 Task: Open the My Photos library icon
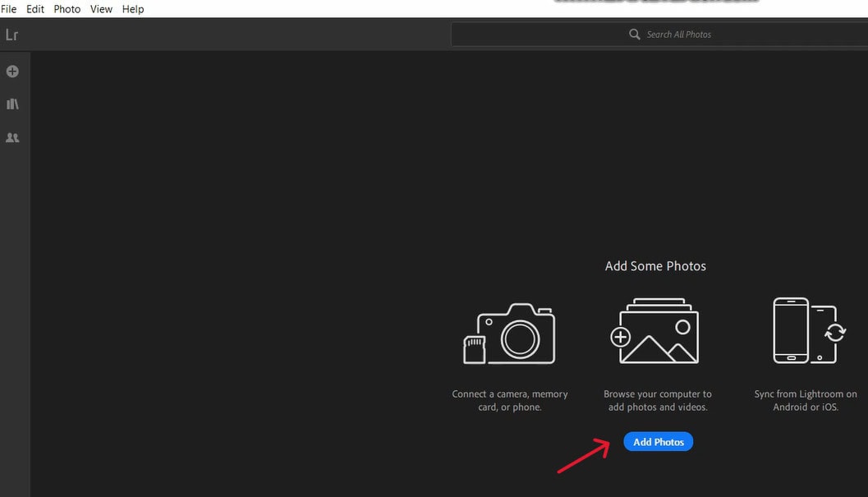click(x=12, y=104)
